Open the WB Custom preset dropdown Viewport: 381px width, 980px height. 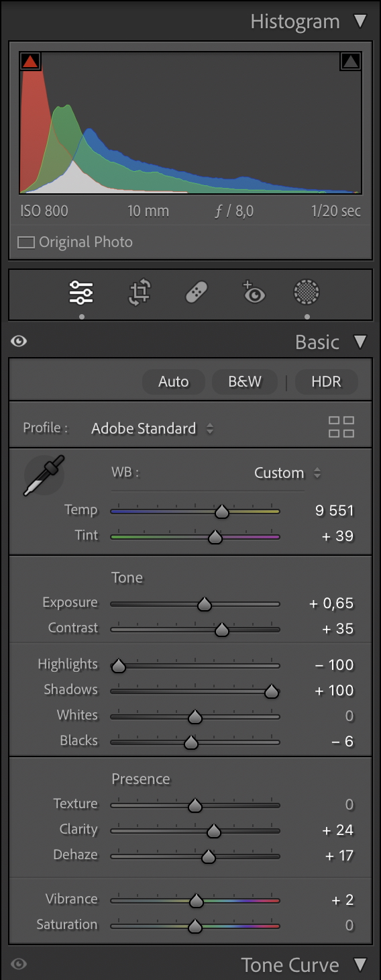(287, 473)
